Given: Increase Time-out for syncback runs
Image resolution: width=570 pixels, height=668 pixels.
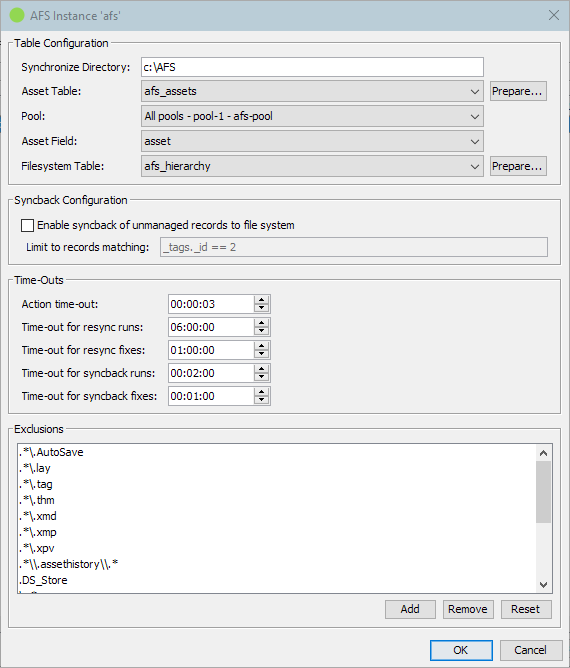Looking at the screenshot, I should pos(262,369).
